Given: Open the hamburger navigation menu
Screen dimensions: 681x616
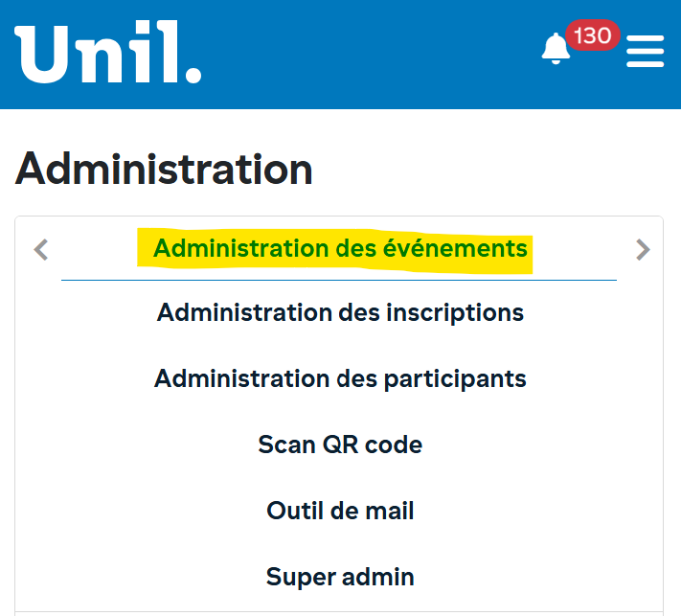Looking at the screenshot, I should pyautogui.click(x=645, y=52).
